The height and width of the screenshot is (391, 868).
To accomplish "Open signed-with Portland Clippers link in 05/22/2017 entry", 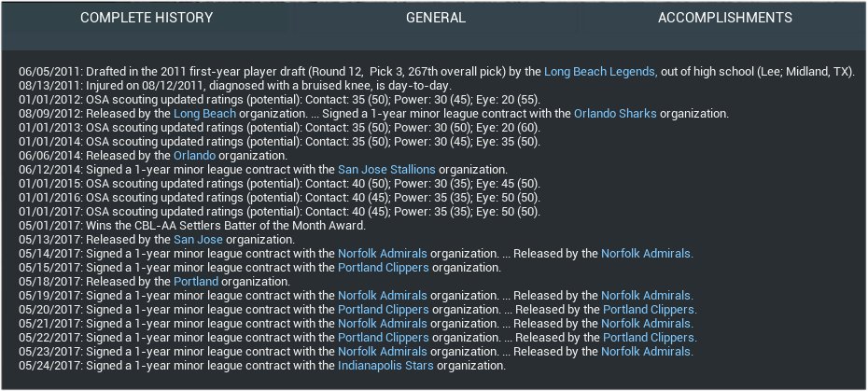I will pos(383,337).
